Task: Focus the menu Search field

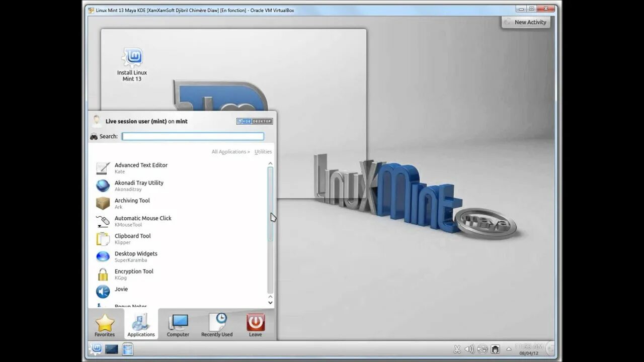Action: 193,136
